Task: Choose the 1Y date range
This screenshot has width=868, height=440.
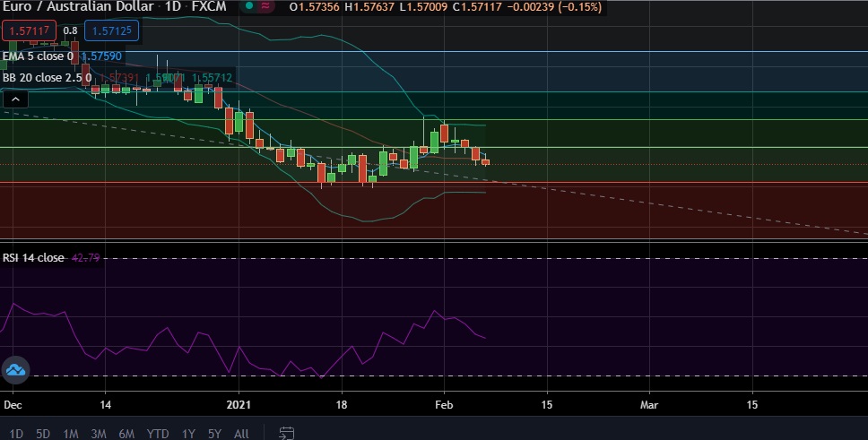Action: (x=188, y=434)
